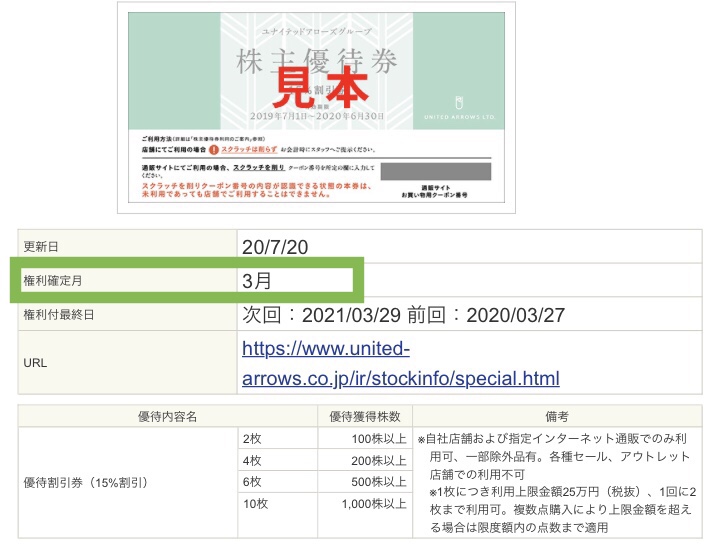Click the 次回：2021/03/29 date text
This screenshot has width=715, height=545.
[x=321, y=315]
